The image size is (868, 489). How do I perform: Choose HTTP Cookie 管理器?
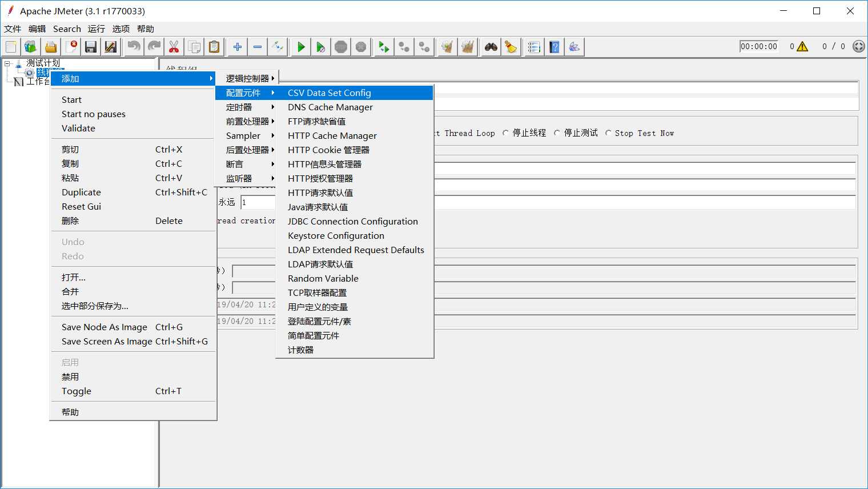(x=355, y=150)
